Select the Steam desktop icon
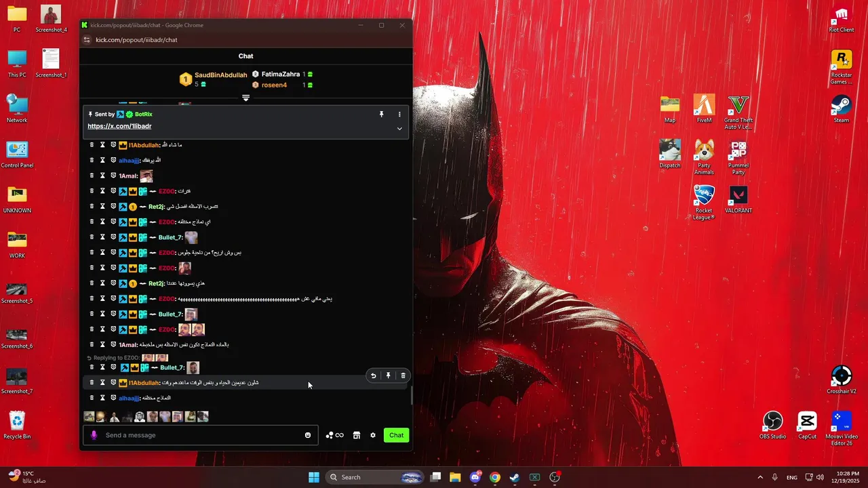The image size is (868, 488). tap(842, 109)
